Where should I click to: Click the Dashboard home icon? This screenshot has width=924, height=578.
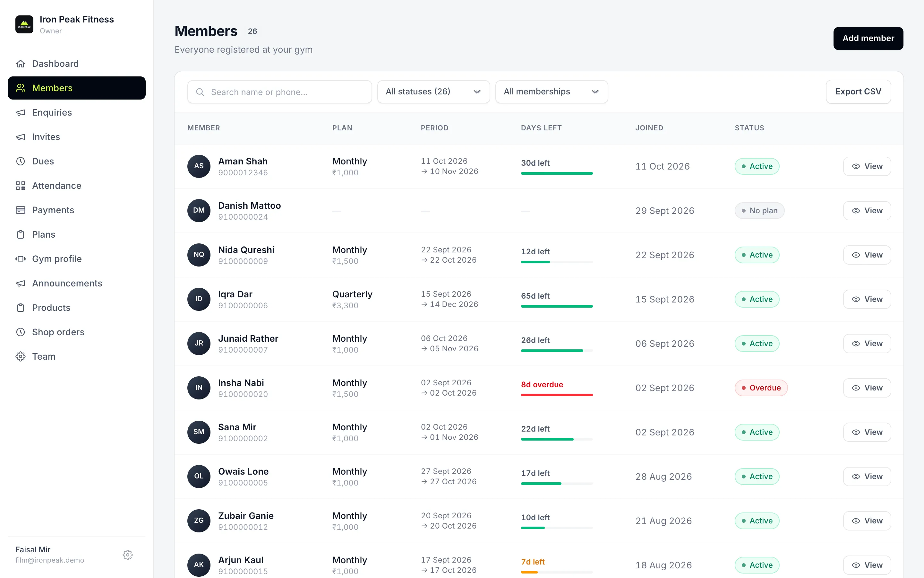click(21, 64)
